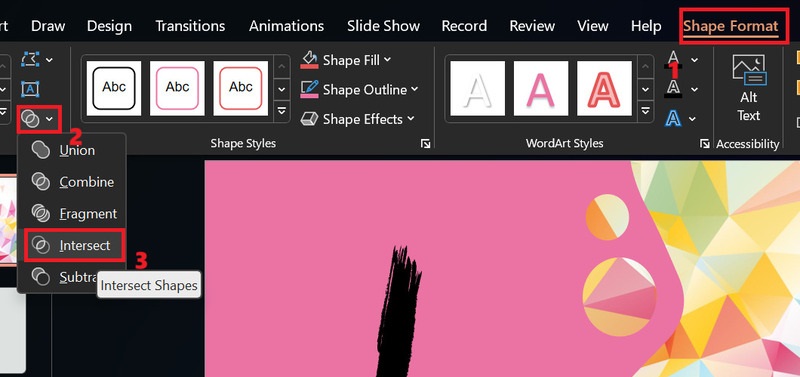Image resolution: width=800 pixels, height=377 pixels.
Task: Open WordArt Styles dialog launcher
Action: [705, 144]
